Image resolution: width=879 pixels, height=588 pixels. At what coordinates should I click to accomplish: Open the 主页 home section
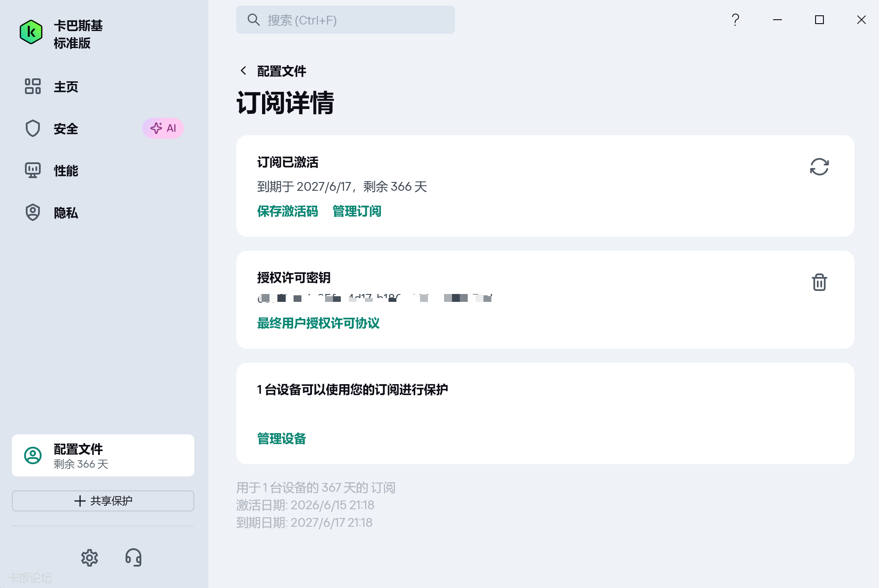pos(66,87)
